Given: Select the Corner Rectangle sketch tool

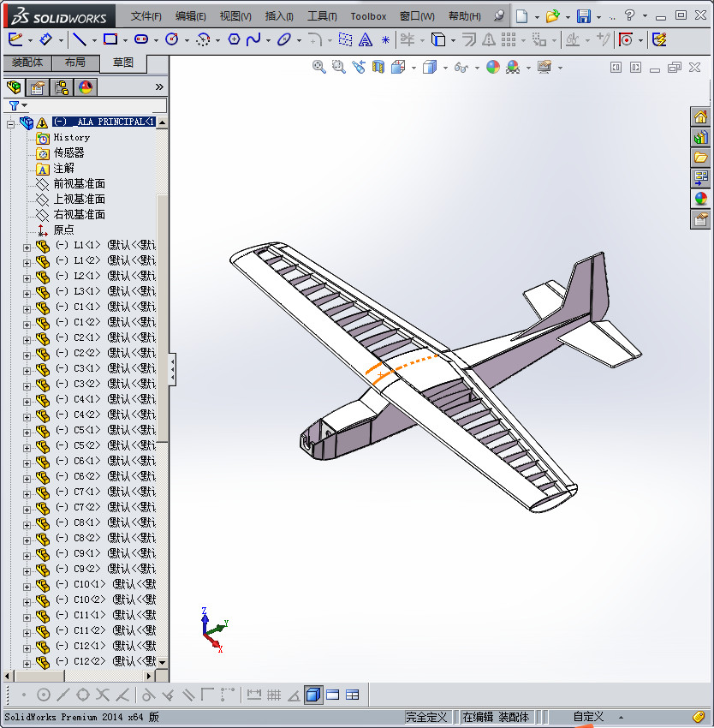Looking at the screenshot, I should [110, 40].
